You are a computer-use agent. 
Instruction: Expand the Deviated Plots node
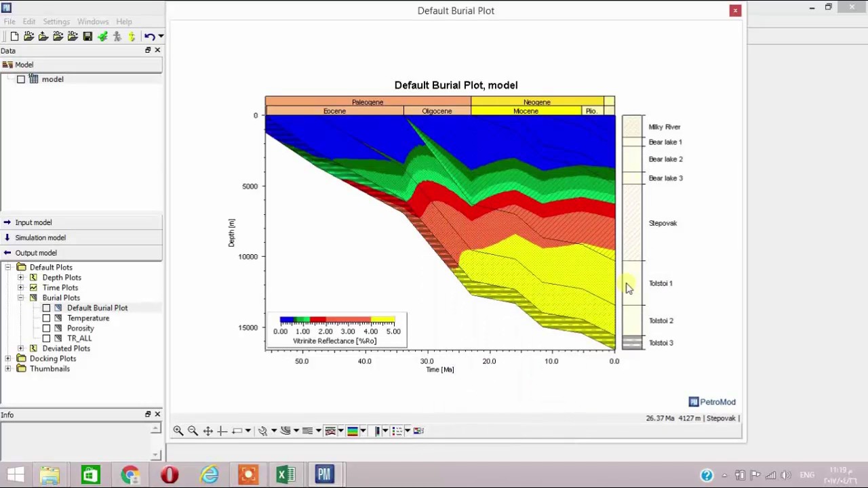point(20,348)
